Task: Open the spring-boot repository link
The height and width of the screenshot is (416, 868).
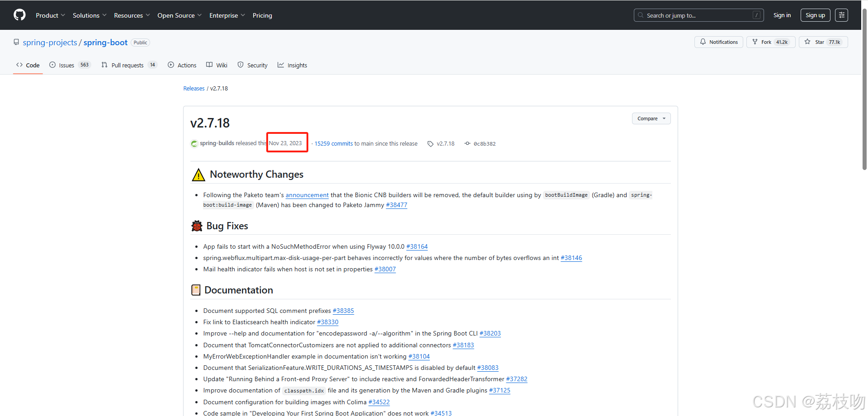Action: click(x=105, y=43)
